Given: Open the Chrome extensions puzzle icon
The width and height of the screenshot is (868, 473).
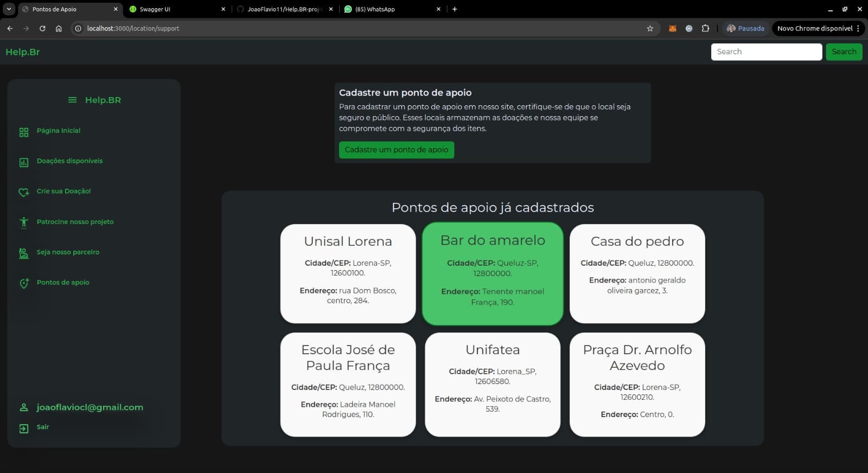Looking at the screenshot, I should (x=705, y=28).
